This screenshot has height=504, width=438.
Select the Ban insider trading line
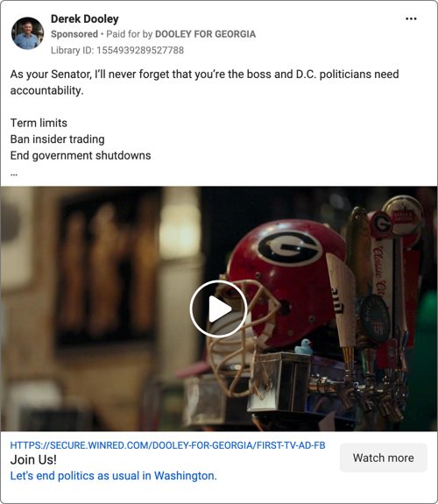(x=58, y=139)
